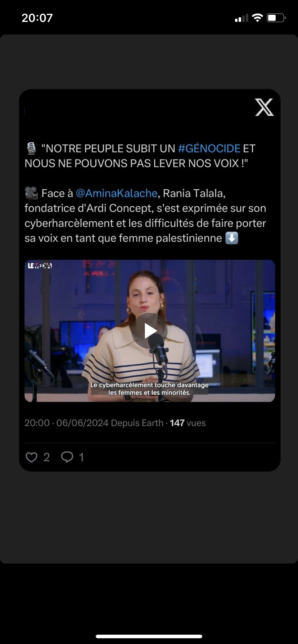Open the @AminaKalache profile mention

coord(117,193)
